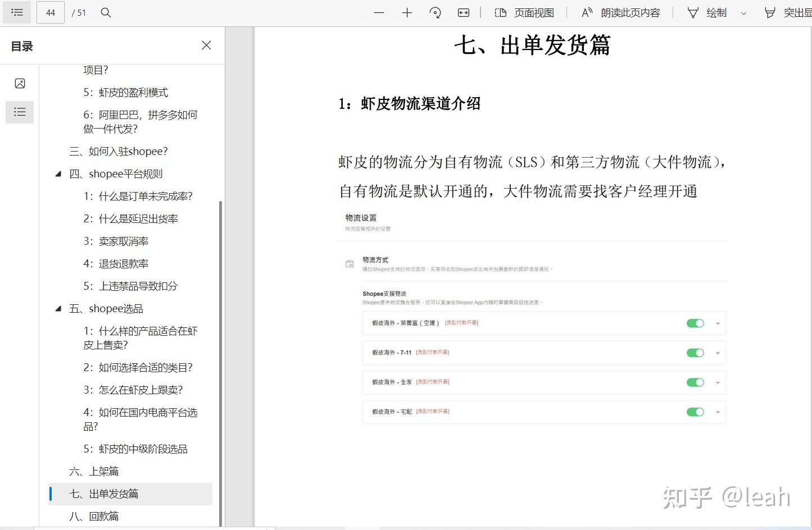The image size is (812, 530).
Task: Expand the 宅配 logistics row chevron
Action: click(718, 412)
